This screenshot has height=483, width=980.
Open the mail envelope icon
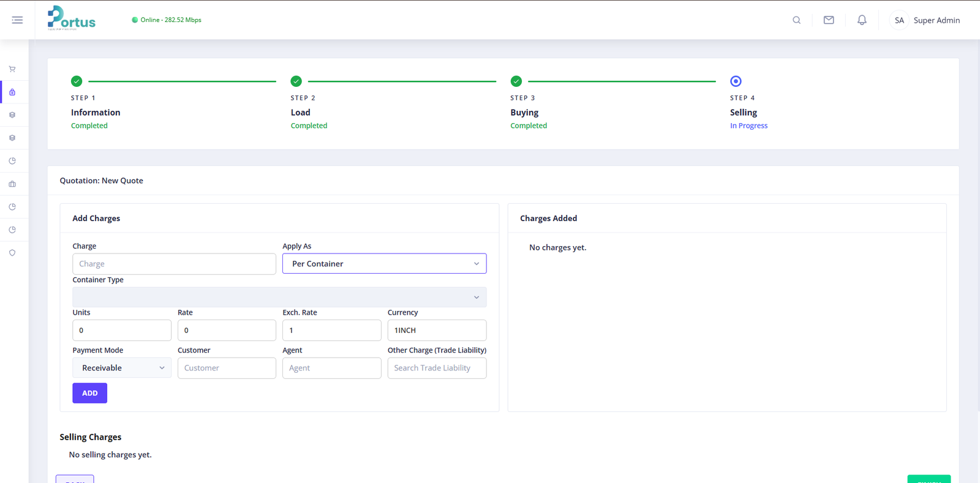(x=829, y=20)
